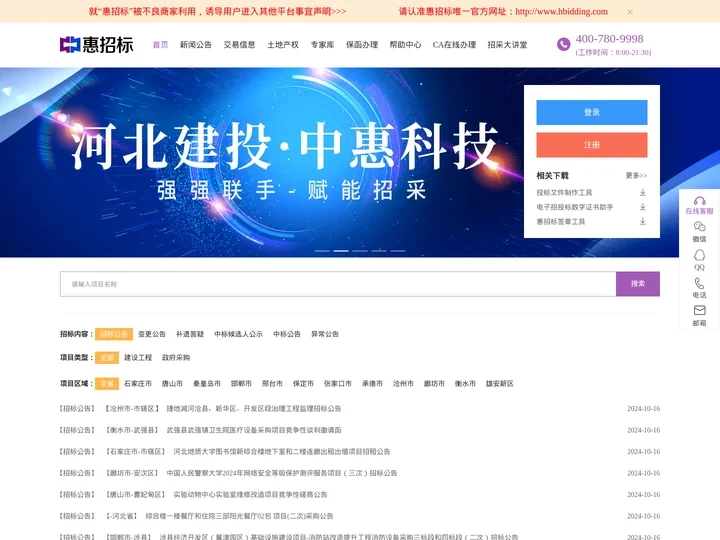Open the CA在线办理 nav item

pos(454,45)
